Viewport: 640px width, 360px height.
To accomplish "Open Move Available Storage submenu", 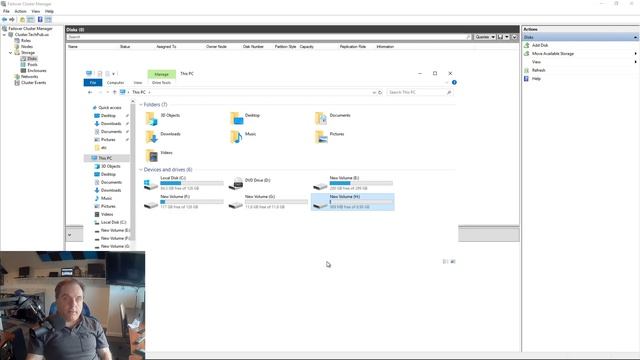I will [x=553, y=53].
